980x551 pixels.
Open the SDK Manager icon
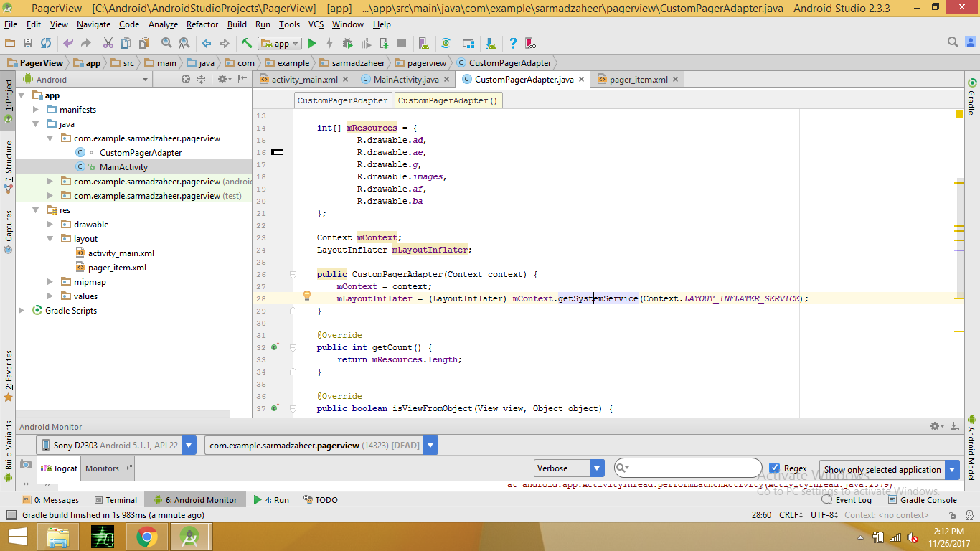(x=490, y=44)
